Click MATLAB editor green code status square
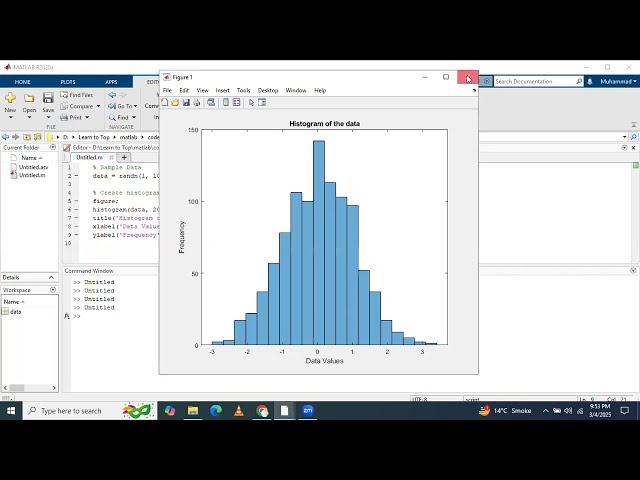This screenshot has width=640, height=480. (x=636, y=165)
